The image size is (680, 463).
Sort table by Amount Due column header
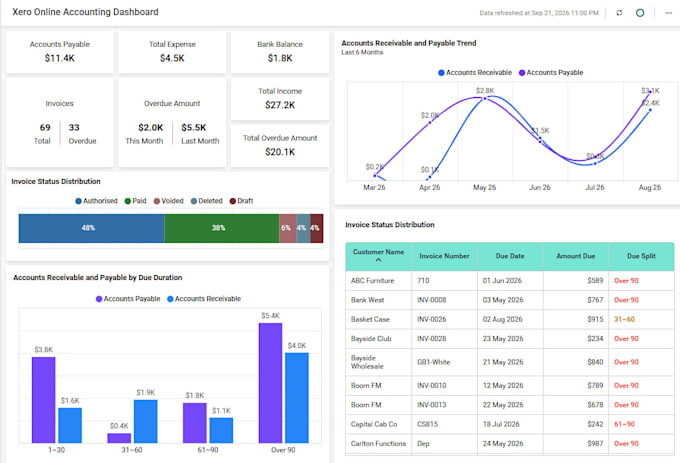[x=575, y=256]
